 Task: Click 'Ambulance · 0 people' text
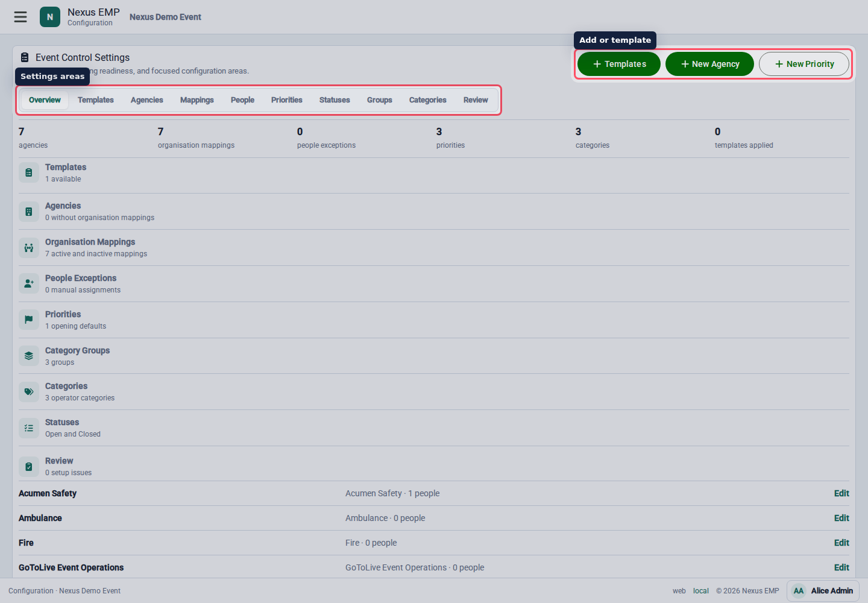(x=385, y=518)
